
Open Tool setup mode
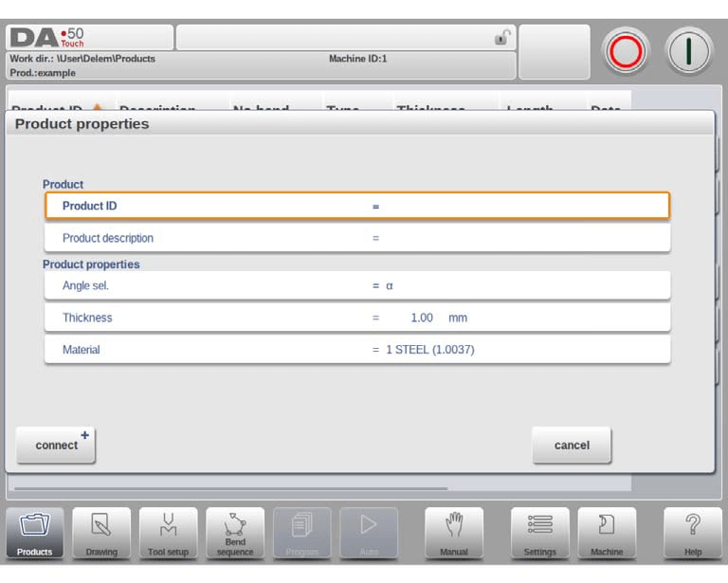click(x=168, y=533)
